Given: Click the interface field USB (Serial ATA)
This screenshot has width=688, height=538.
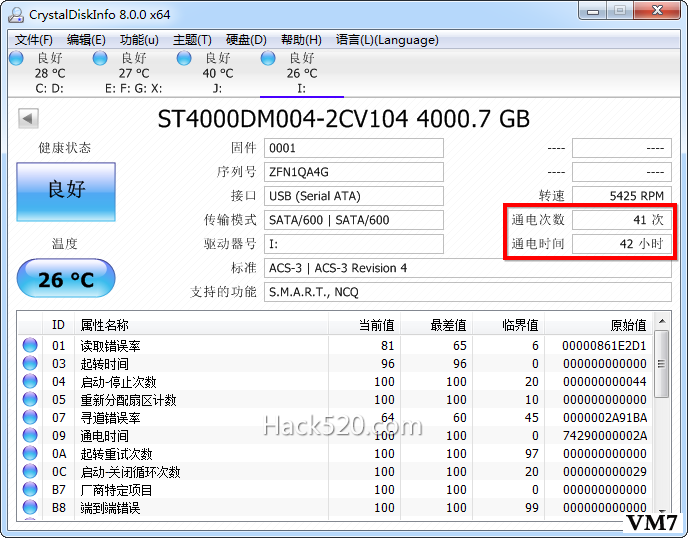Looking at the screenshot, I should [354, 196].
